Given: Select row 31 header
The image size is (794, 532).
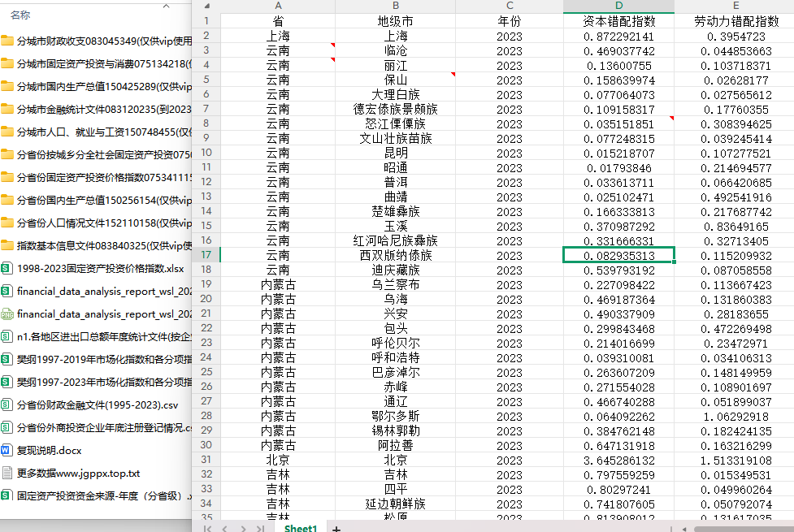Looking at the screenshot, I should 206,460.
